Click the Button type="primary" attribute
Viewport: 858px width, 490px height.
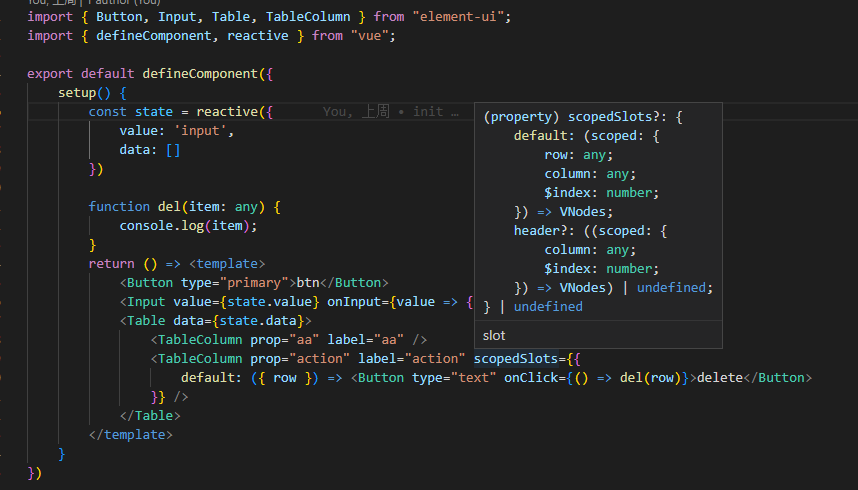click(x=235, y=283)
